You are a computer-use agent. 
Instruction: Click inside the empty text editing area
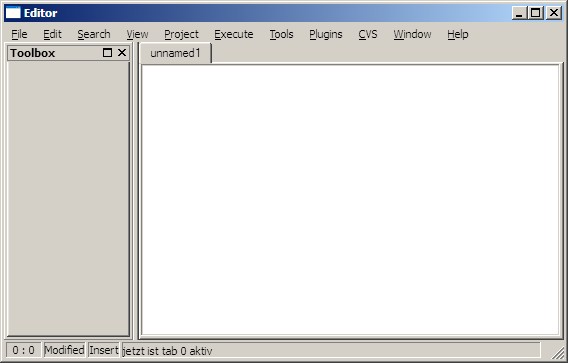[350, 200]
